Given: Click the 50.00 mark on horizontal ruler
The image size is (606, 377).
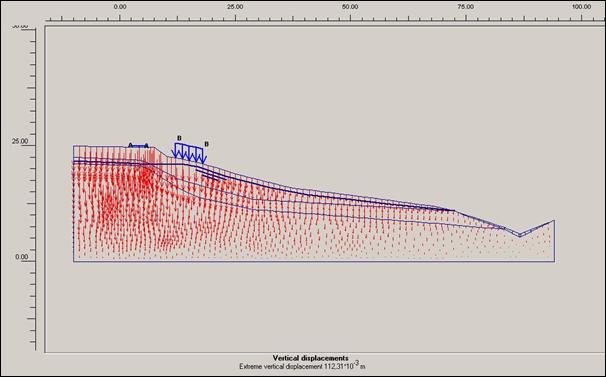Looking at the screenshot, I should [x=351, y=7].
